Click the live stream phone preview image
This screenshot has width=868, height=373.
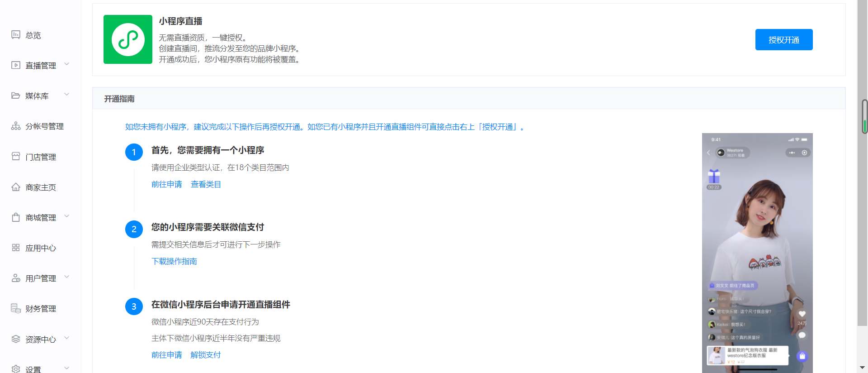point(757,253)
